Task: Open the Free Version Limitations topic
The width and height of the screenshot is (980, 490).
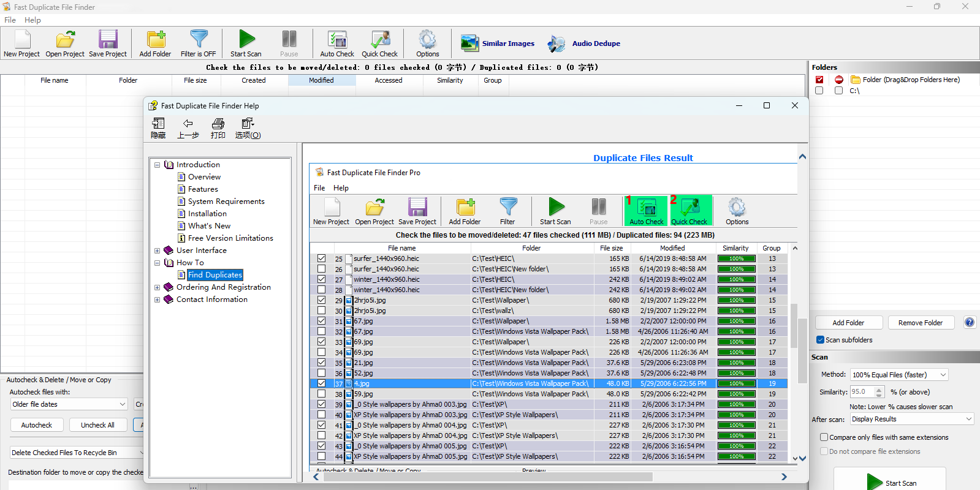Action: click(x=230, y=238)
